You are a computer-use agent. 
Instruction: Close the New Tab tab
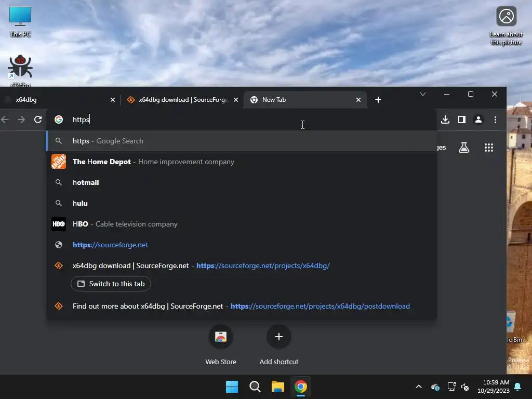coord(358,100)
